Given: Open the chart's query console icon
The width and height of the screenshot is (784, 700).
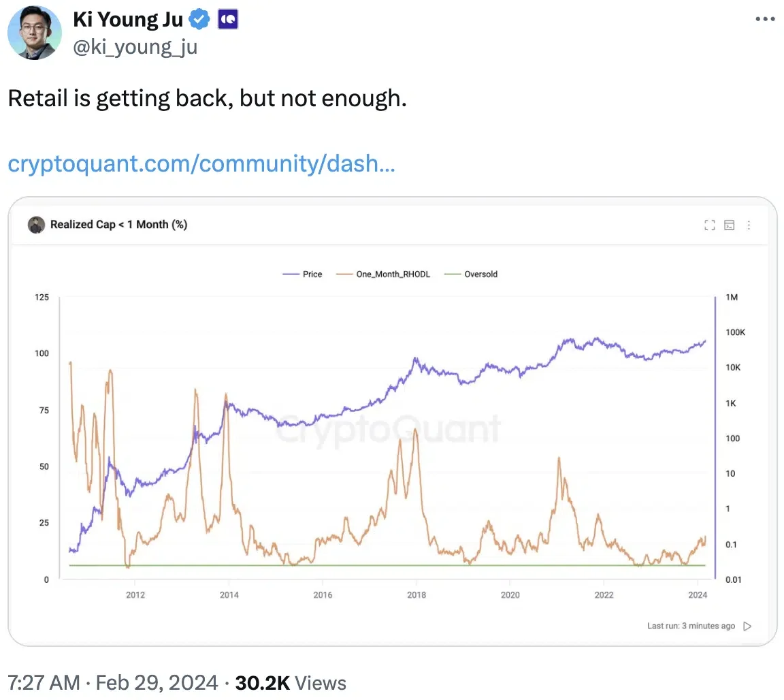Looking at the screenshot, I should pos(730,225).
